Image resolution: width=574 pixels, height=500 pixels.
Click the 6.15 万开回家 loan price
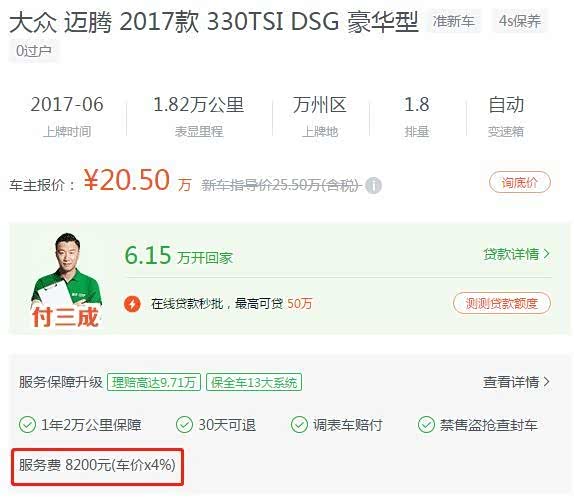point(179,255)
